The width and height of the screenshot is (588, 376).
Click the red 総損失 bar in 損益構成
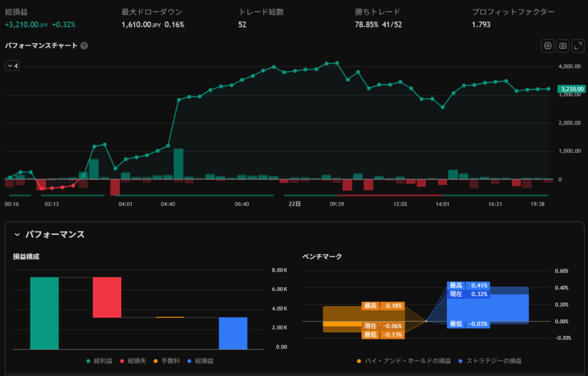coord(107,297)
